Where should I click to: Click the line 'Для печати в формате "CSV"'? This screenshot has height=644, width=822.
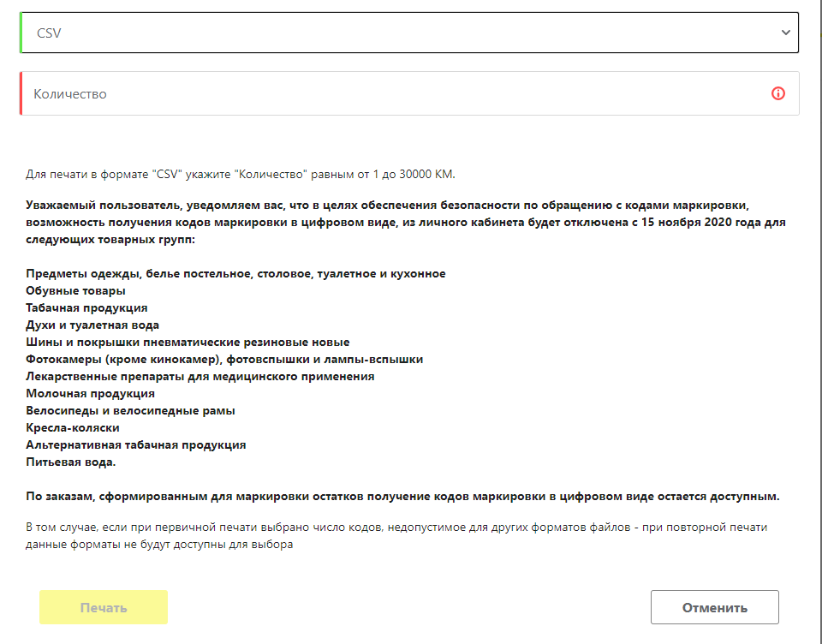click(x=241, y=174)
